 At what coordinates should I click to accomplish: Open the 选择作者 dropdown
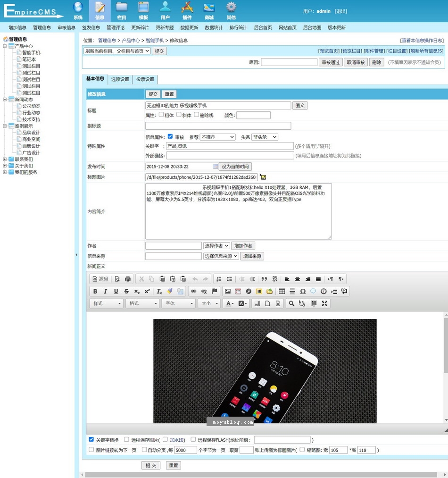tap(216, 246)
